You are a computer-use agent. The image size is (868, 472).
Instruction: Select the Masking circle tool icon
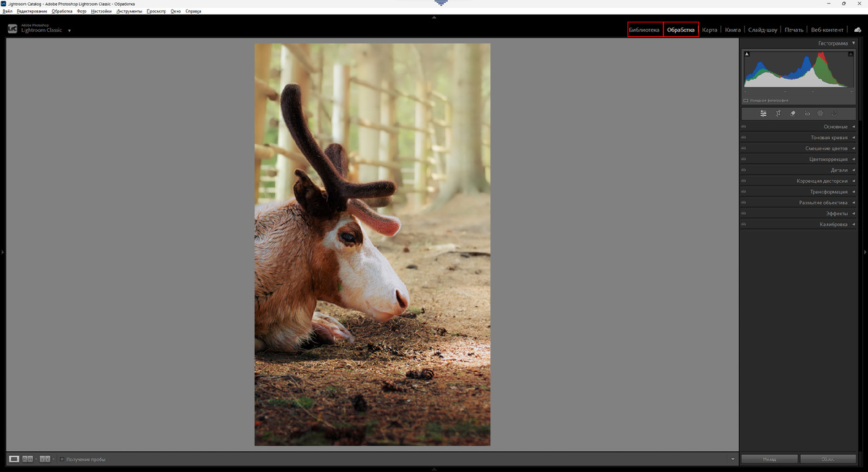click(820, 113)
